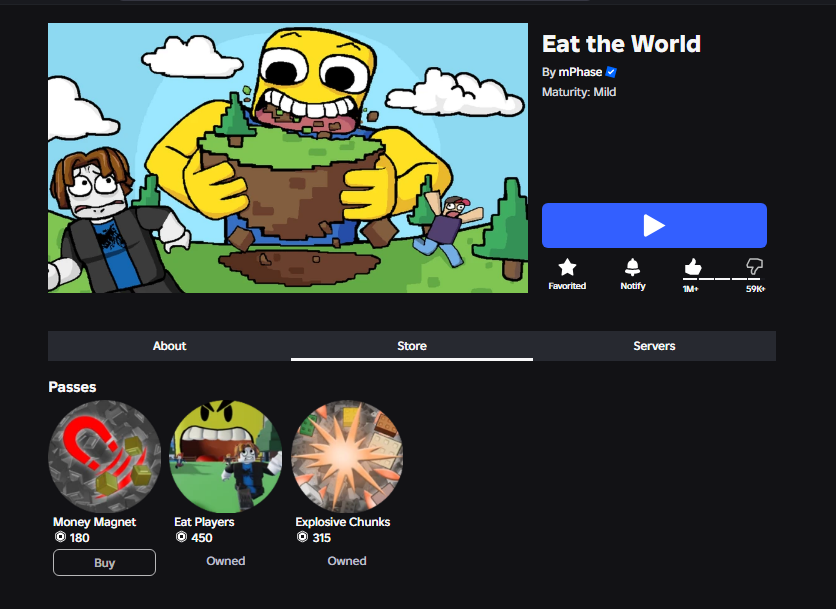Click the Money Magnet pass name

coord(94,522)
